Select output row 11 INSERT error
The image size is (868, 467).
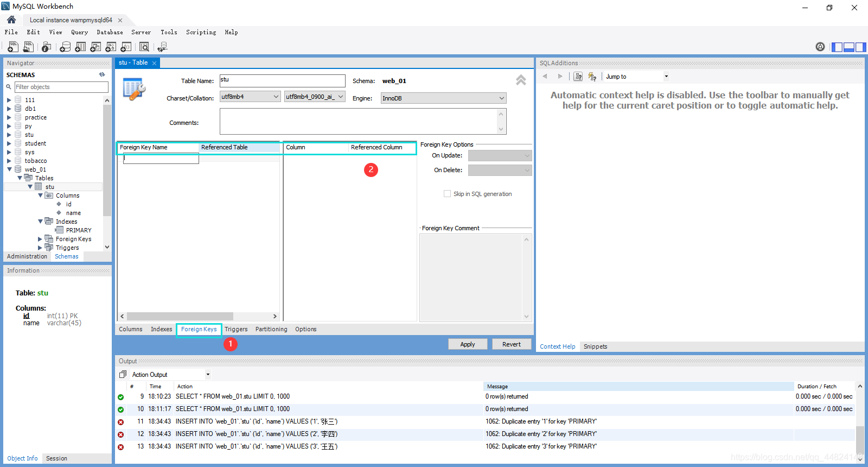pos(486,421)
